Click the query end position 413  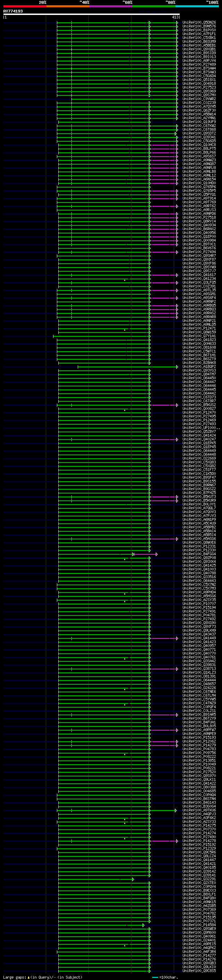pos(175,17)
